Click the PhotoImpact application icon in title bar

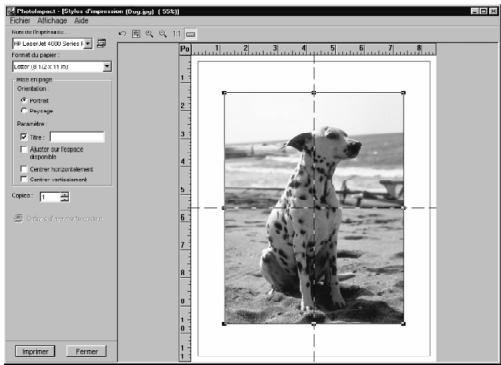point(11,11)
